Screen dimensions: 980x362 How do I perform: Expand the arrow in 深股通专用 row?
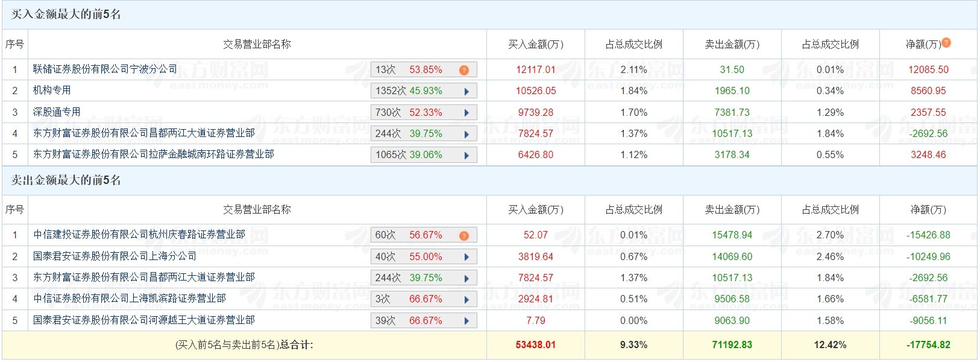[466, 113]
